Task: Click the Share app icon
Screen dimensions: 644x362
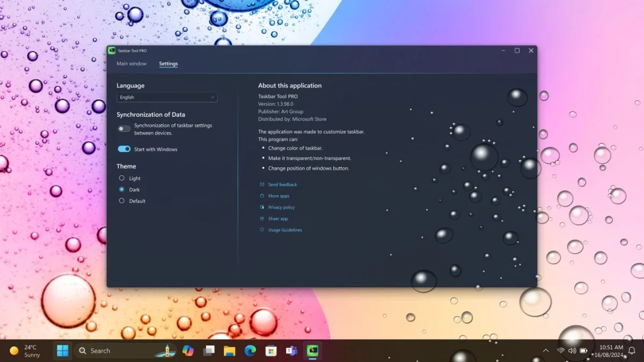Action: 262,218
